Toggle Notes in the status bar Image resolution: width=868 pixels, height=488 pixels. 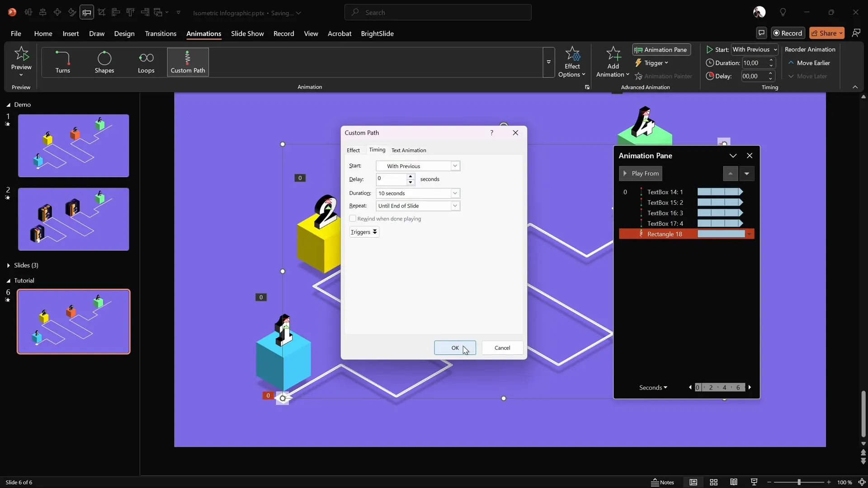(662, 482)
